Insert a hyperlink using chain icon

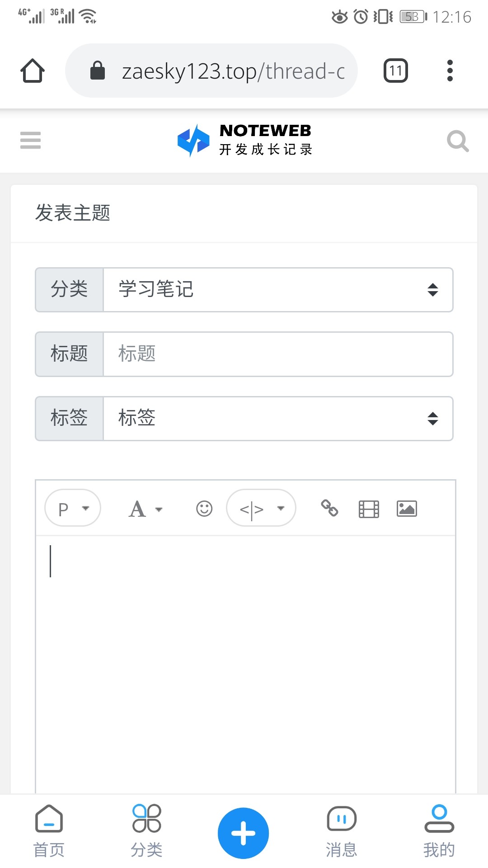point(329,508)
